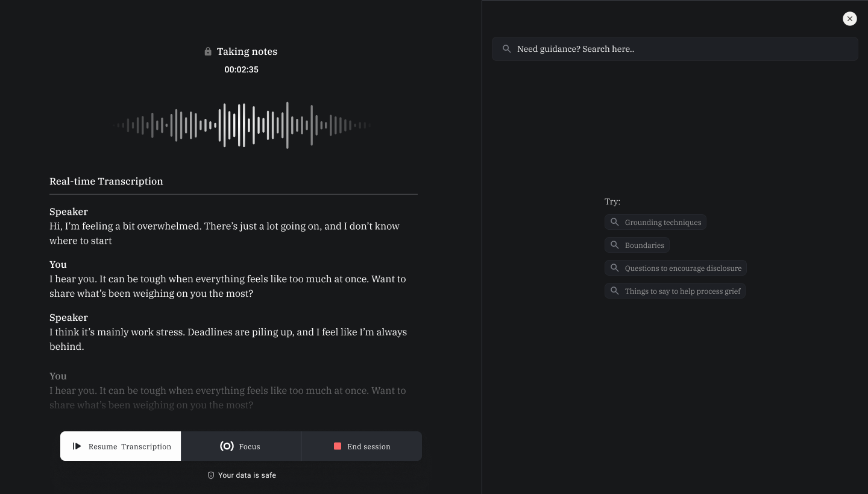Toggle Focus mode
Screen dimensions: 868x494
241,446
